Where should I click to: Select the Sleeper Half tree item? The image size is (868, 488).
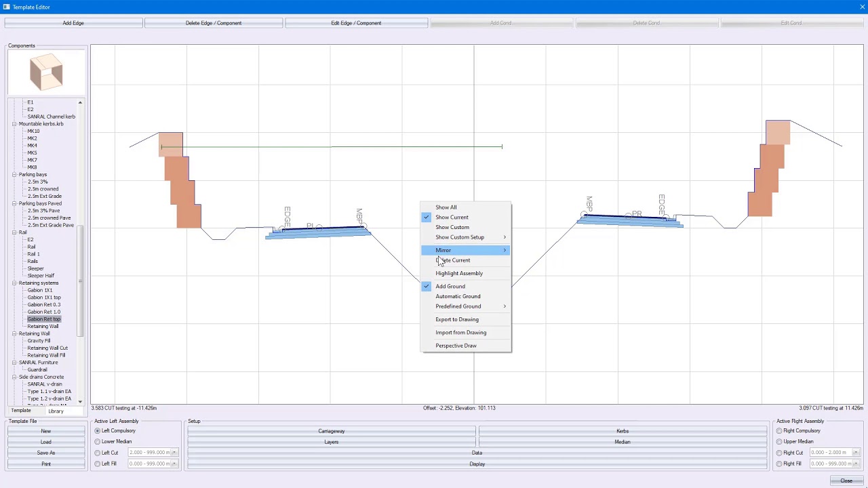[41, 276]
